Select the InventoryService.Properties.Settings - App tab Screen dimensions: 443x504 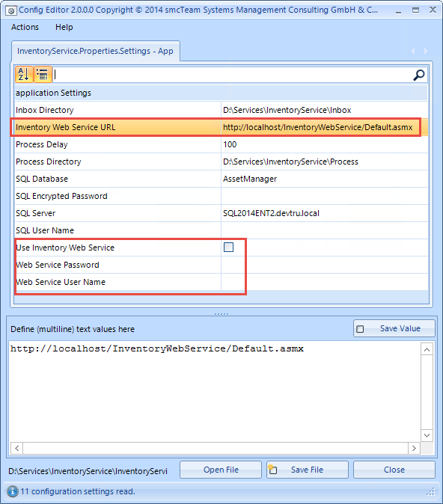point(96,51)
